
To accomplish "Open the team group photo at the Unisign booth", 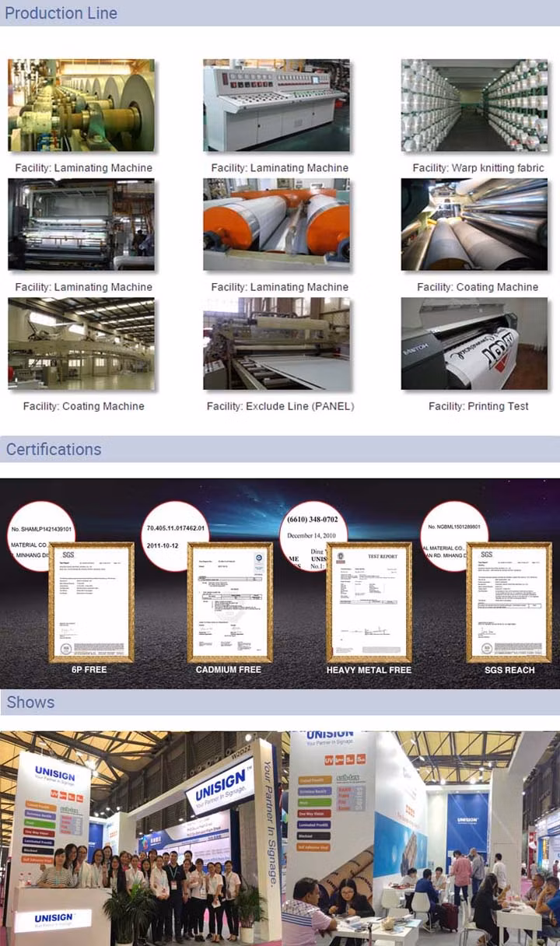I will coord(140,839).
